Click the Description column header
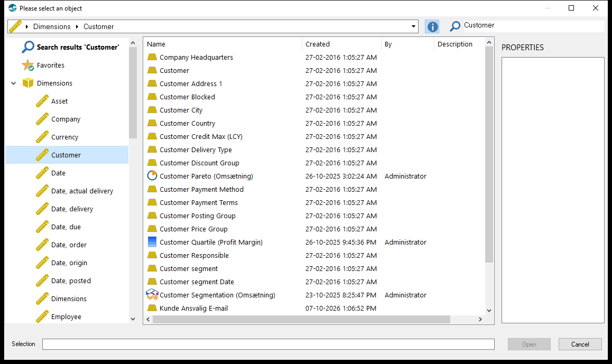612x364 pixels. click(459, 44)
